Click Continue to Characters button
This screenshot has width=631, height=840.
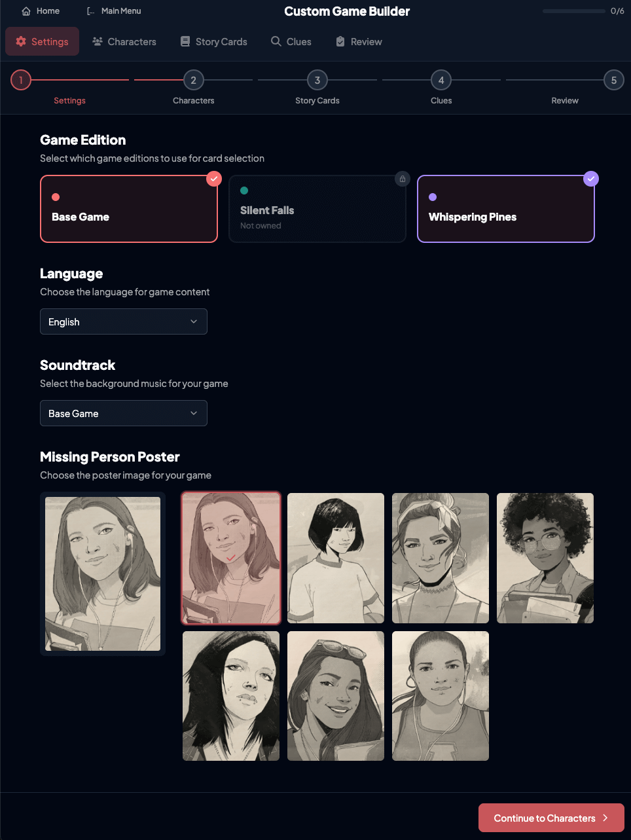pyautogui.click(x=551, y=818)
